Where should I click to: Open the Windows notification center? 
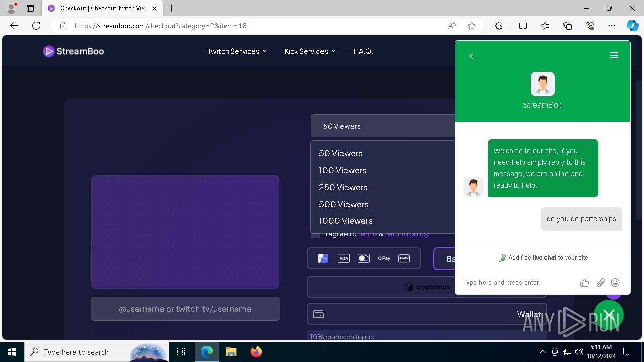click(627, 352)
